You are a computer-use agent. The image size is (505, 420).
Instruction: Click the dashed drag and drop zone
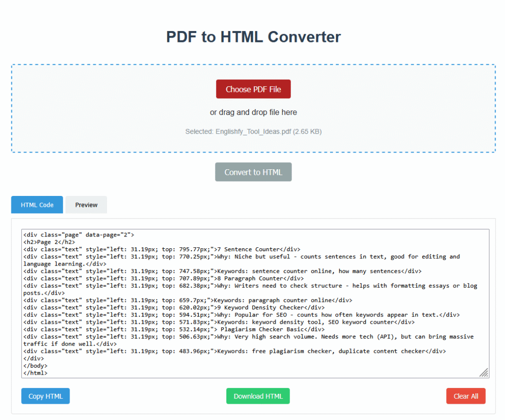(x=99, y=109)
